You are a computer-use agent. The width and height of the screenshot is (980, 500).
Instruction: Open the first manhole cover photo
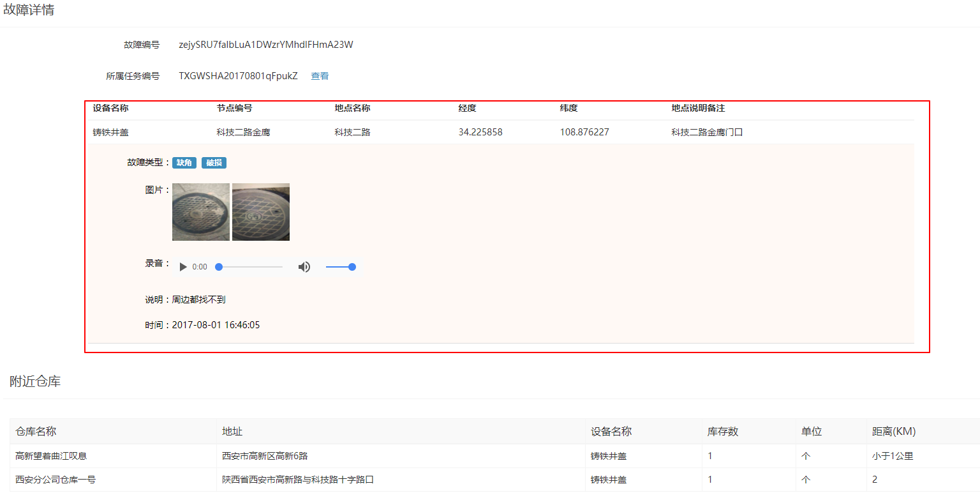201,212
